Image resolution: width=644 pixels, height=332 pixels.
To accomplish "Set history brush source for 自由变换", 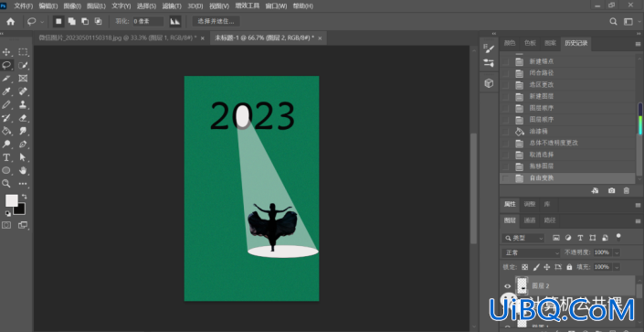I will (x=505, y=178).
